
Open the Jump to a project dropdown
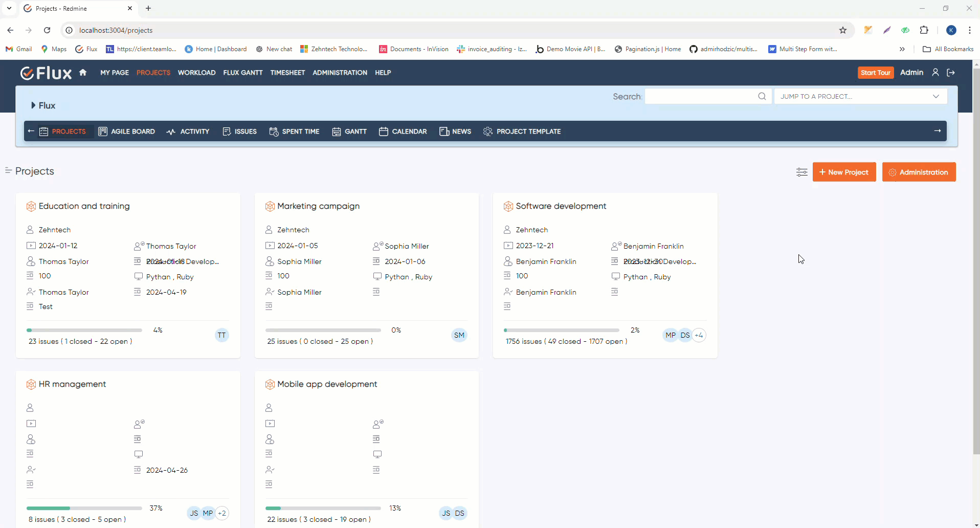tap(860, 96)
